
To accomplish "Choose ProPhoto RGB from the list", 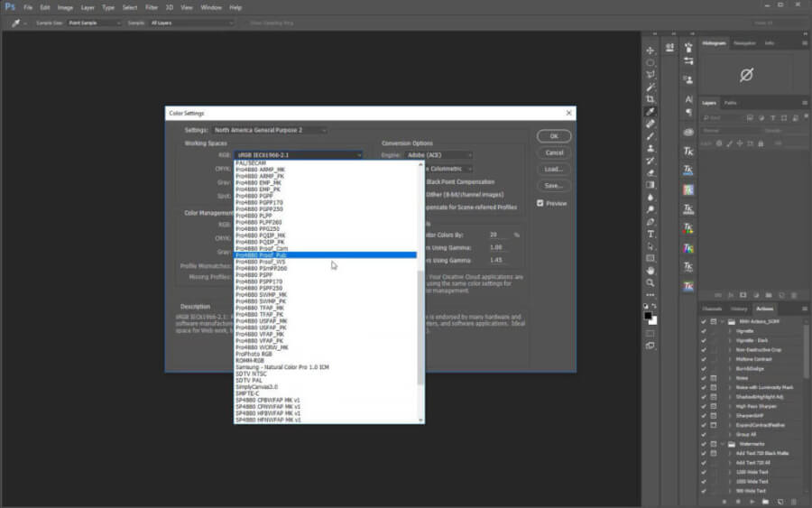I will pyautogui.click(x=254, y=355).
